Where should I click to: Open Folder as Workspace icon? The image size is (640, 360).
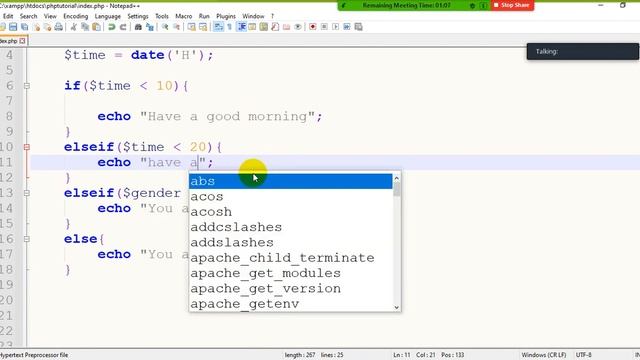(x=287, y=27)
